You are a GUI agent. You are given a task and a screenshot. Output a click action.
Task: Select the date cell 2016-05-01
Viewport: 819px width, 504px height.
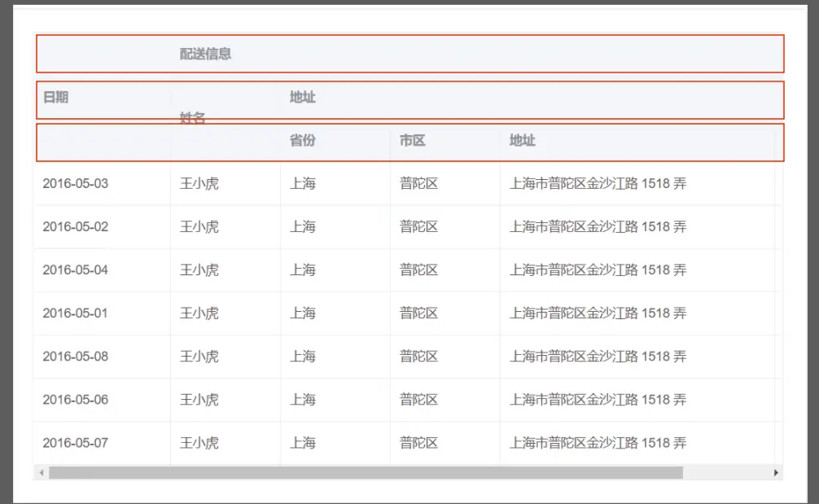coord(75,313)
